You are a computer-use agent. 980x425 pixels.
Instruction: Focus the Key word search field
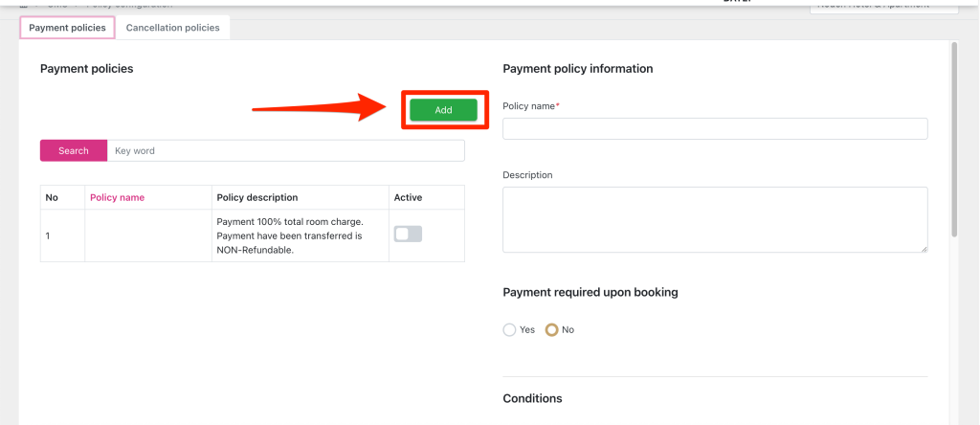click(285, 150)
